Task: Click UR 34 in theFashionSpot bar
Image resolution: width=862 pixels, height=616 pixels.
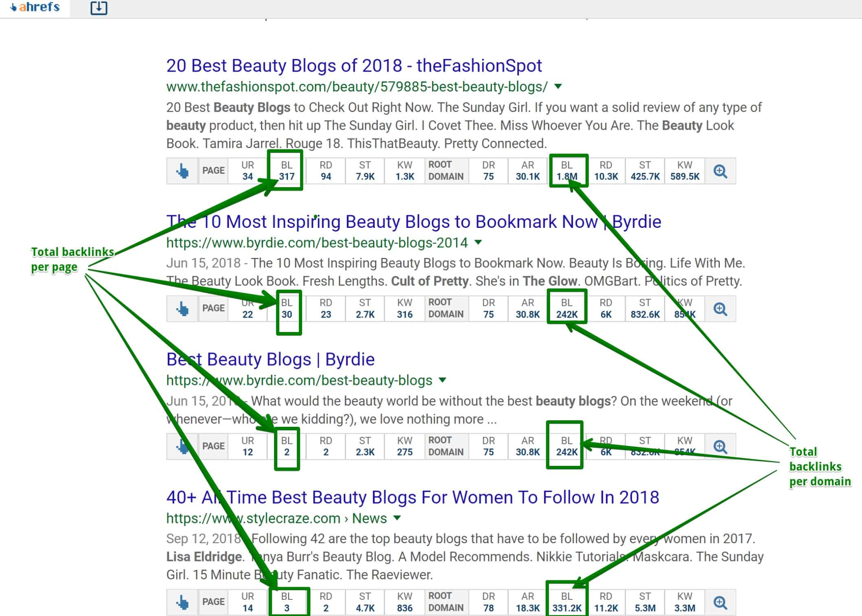Action: (x=248, y=171)
